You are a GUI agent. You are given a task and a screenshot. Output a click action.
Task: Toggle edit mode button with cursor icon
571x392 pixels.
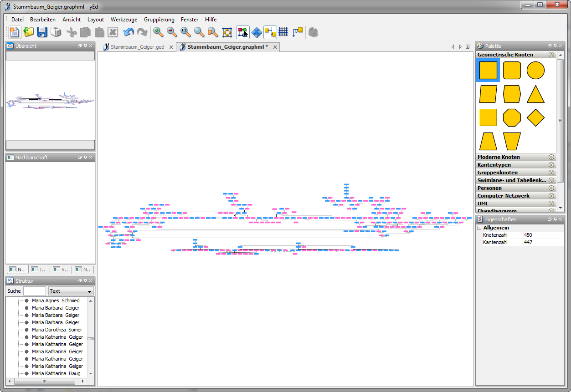242,32
